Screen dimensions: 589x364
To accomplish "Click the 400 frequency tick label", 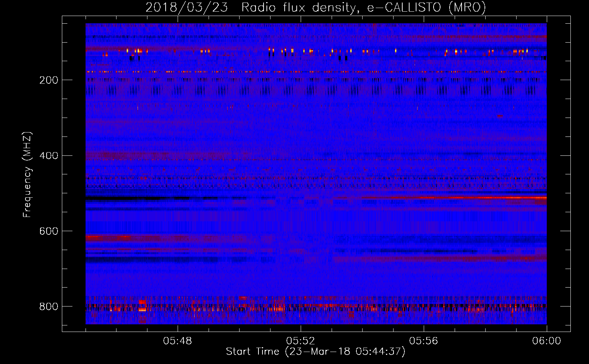I will (x=49, y=156).
